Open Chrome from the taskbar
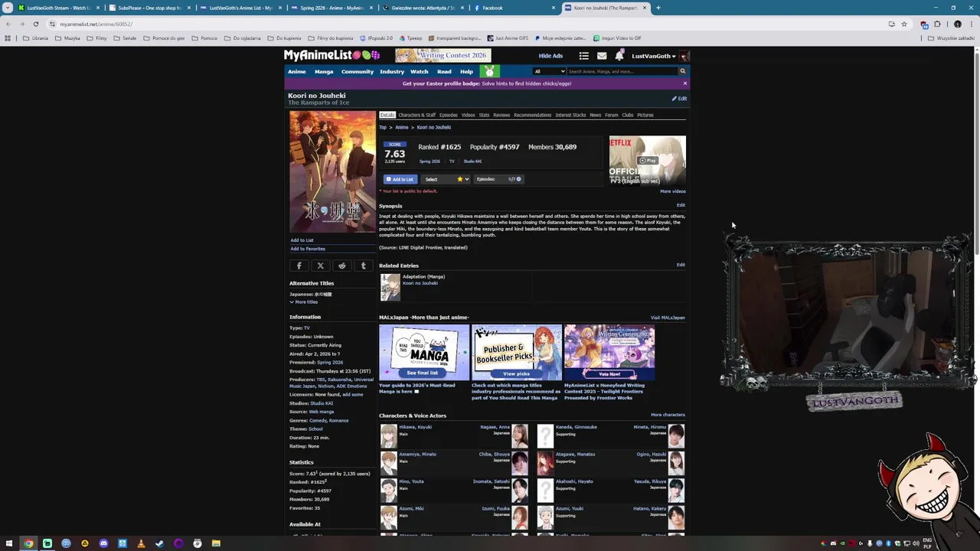The image size is (980, 551). click(x=28, y=543)
